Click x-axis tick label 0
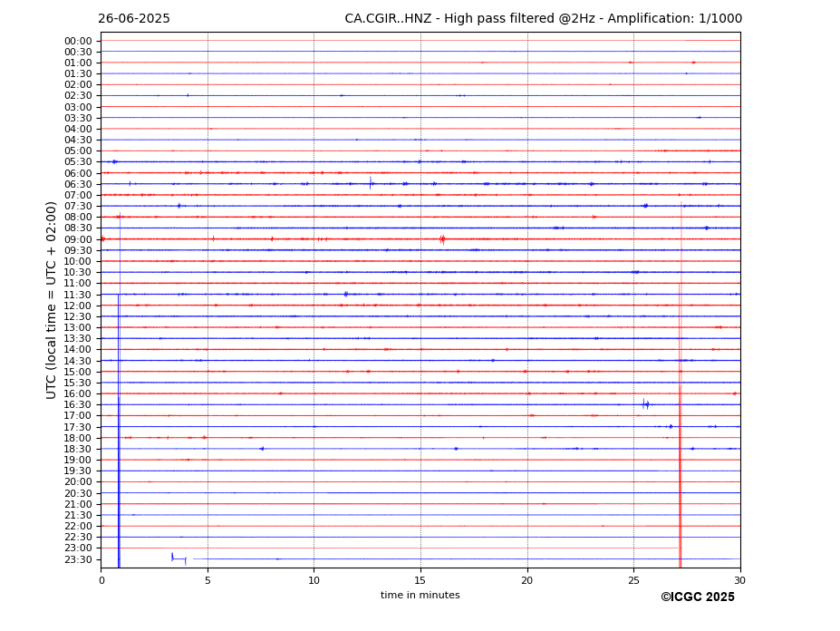840x631 pixels. tap(101, 580)
